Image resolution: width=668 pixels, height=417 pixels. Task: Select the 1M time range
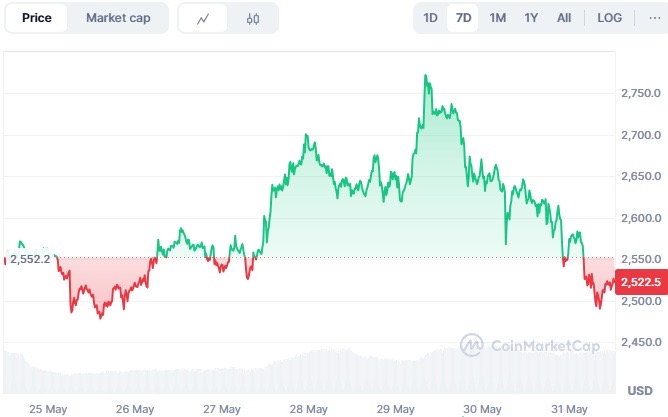pos(497,18)
